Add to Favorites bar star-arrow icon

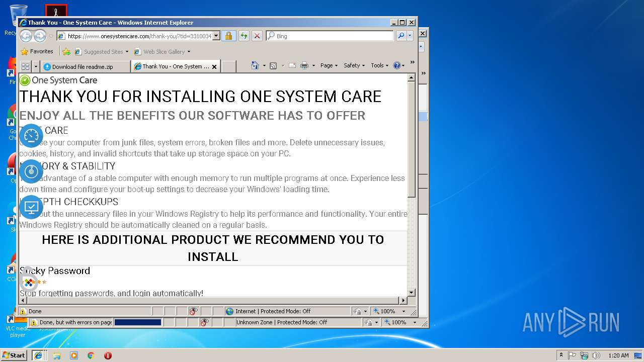pos(66,51)
